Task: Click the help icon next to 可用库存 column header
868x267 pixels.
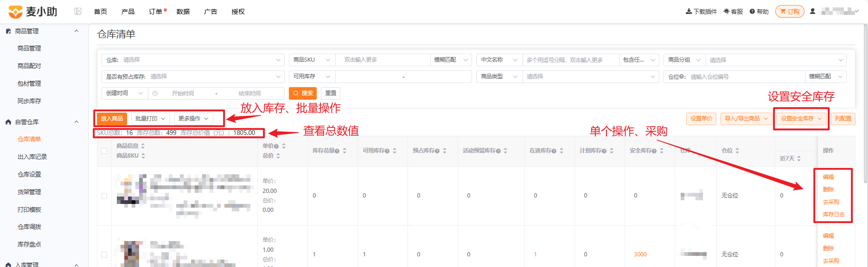Action: (x=387, y=151)
